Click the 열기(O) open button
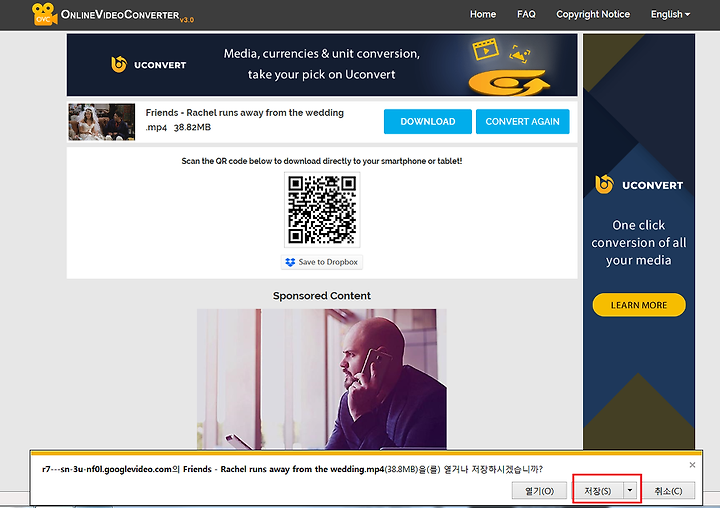 click(539, 491)
